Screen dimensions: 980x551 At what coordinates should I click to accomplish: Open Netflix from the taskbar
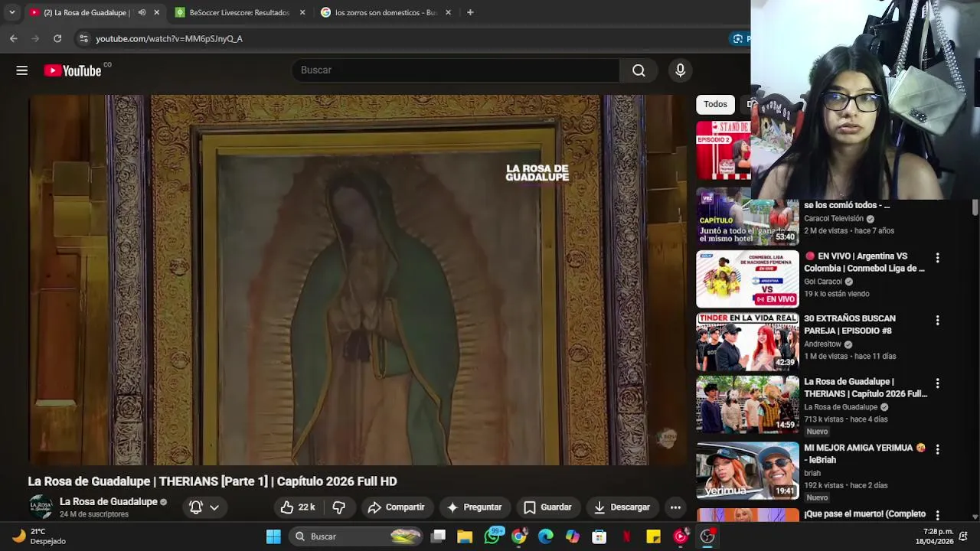(626, 536)
